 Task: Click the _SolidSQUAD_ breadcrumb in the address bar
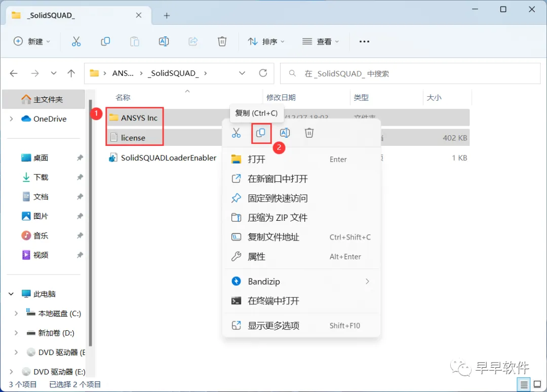(x=173, y=73)
